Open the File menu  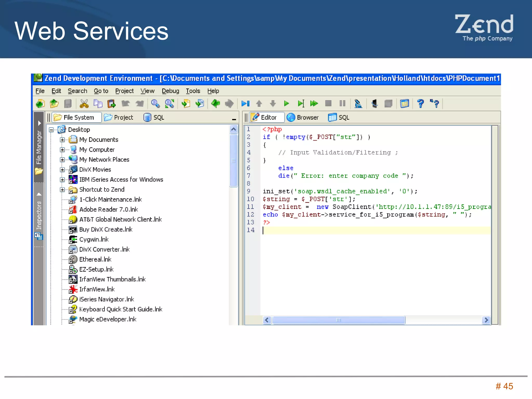tap(40, 91)
